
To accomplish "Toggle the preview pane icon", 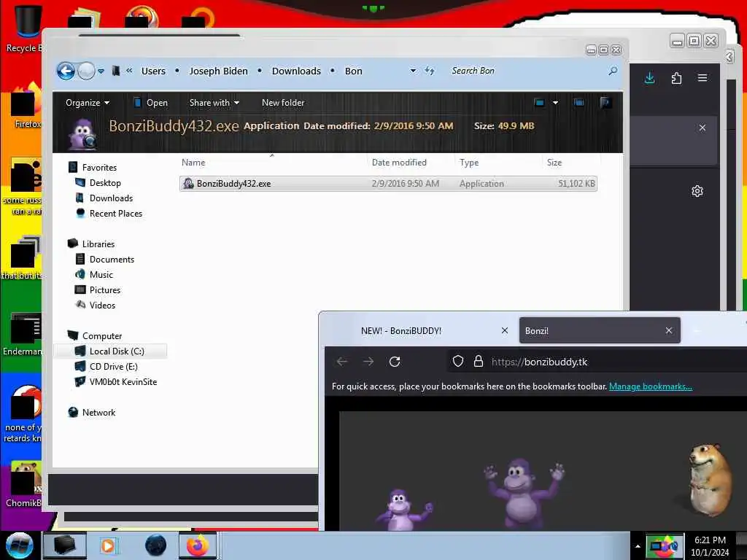I will pos(578,103).
